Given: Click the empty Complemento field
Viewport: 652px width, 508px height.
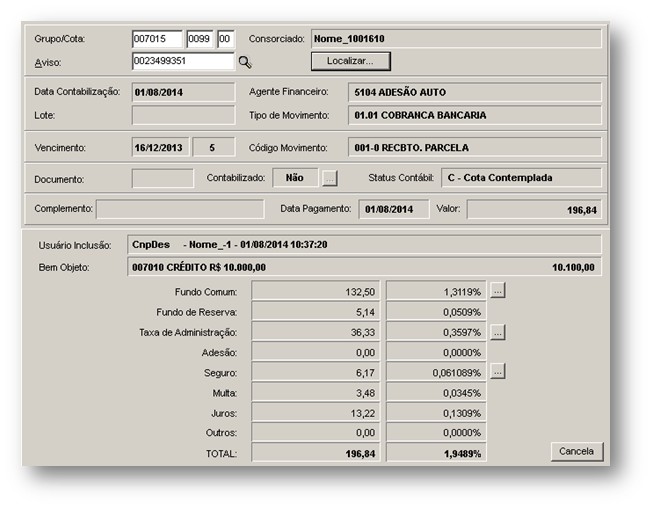Looking at the screenshot, I should click(180, 209).
